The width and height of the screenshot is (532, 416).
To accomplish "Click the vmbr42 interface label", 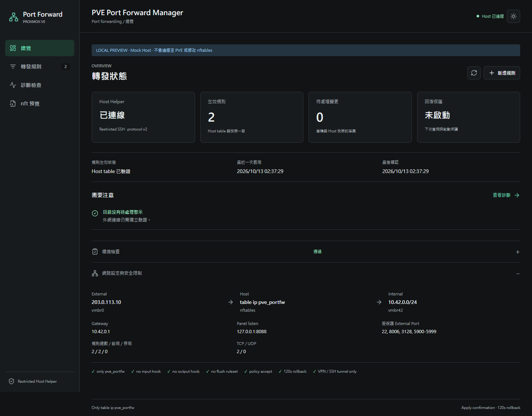I will pyautogui.click(x=395, y=310).
